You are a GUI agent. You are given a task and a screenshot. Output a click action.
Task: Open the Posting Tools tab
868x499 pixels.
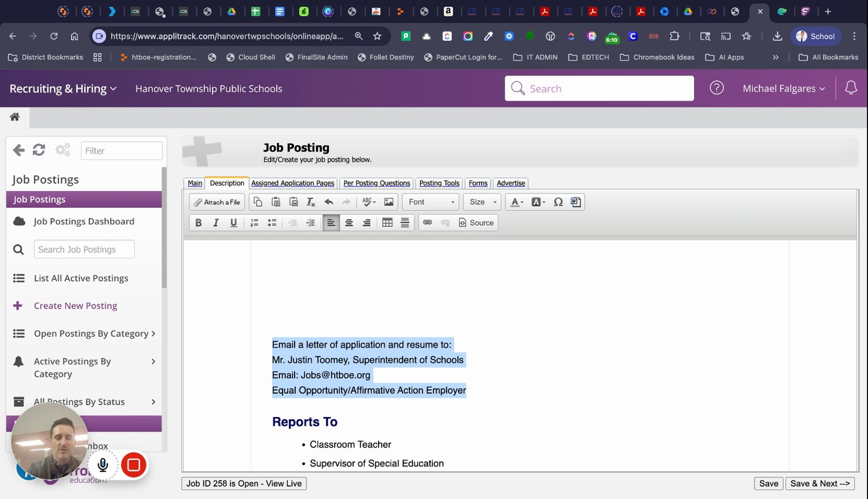coord(439,183)
